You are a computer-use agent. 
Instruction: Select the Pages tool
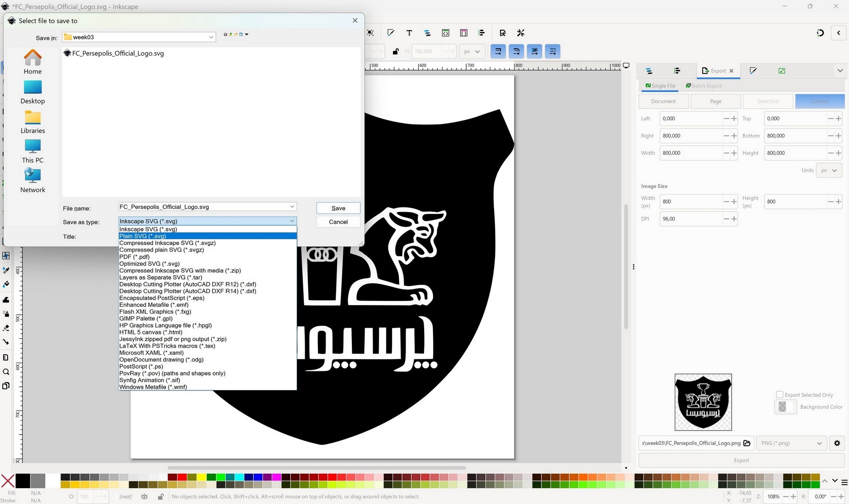click(6, 386)
